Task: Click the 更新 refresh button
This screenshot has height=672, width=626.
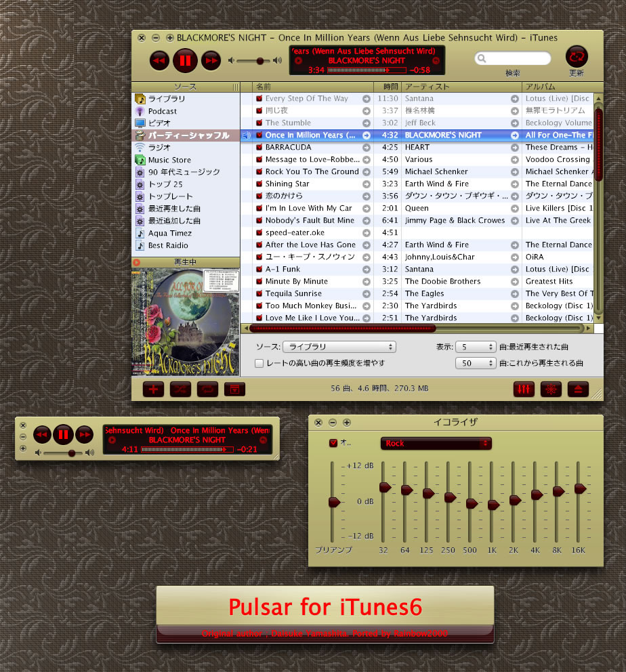Action: (577, 57)
